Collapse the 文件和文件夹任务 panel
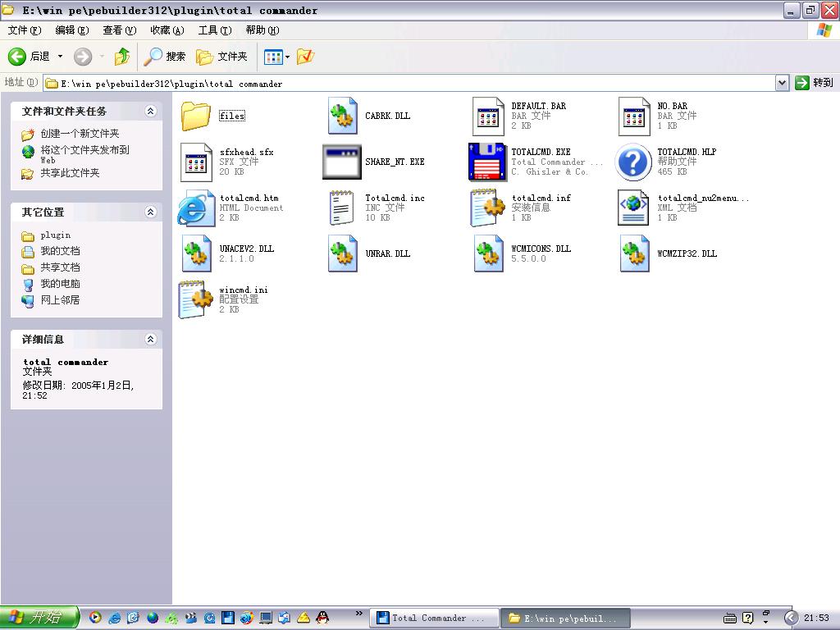Image resolution: width=840 pixels, height=630 pixels. (x=151, y=111)
